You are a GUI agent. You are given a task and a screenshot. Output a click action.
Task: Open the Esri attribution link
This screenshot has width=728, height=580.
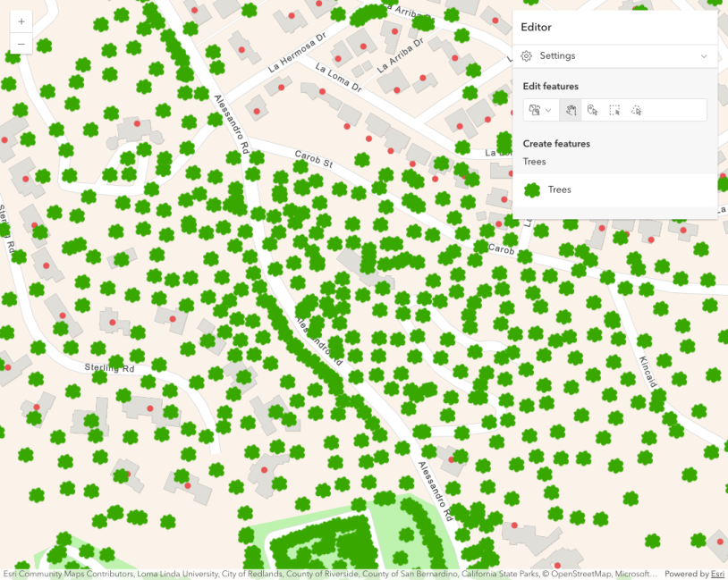tap(716, 574)
